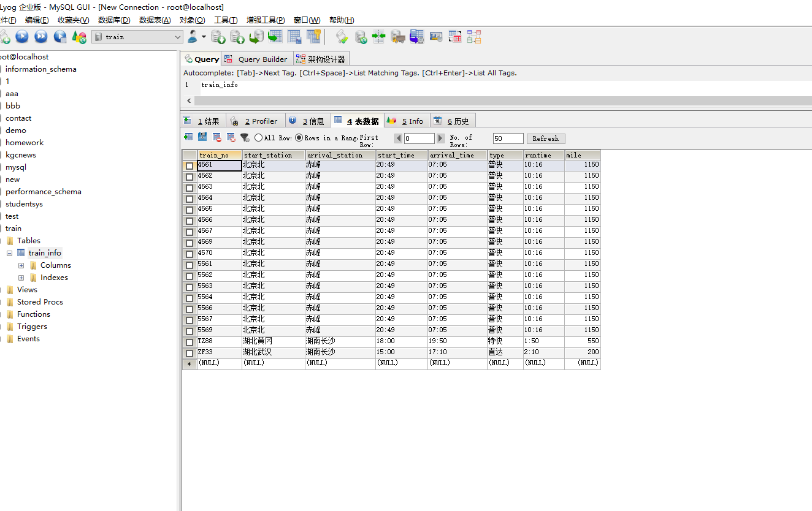Check the row checkbox for train 5569

(190, 331)
